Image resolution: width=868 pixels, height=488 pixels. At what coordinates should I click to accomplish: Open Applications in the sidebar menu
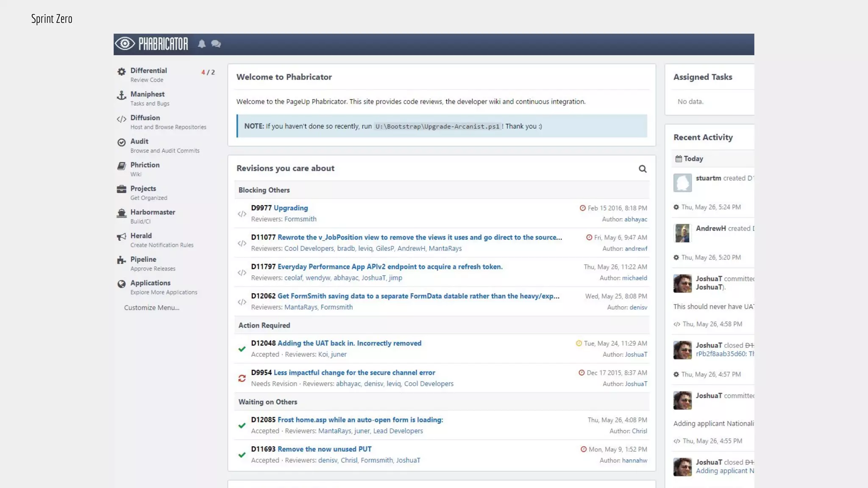pyautogui.click(x=150, y=283)
